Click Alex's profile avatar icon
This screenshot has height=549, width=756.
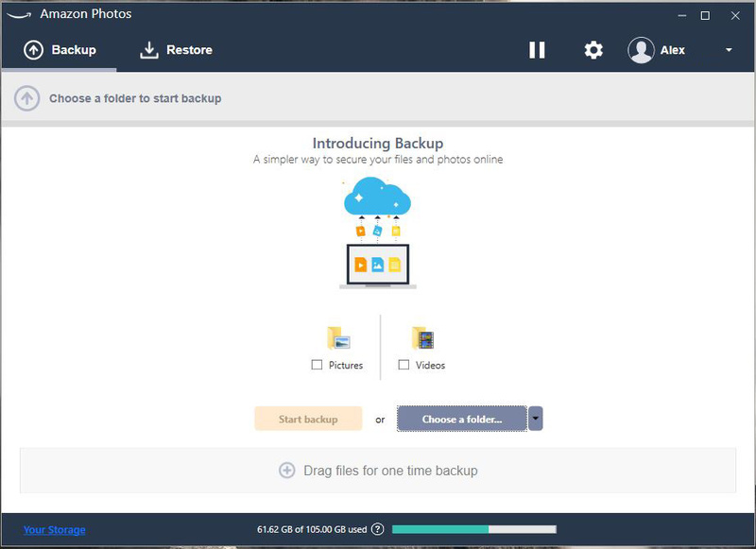click(643, 50)
